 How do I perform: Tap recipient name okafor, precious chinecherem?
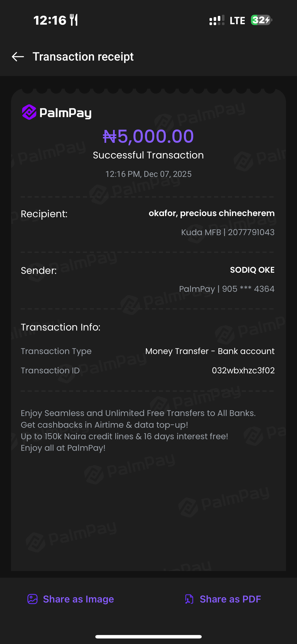(x=212, y=213)
